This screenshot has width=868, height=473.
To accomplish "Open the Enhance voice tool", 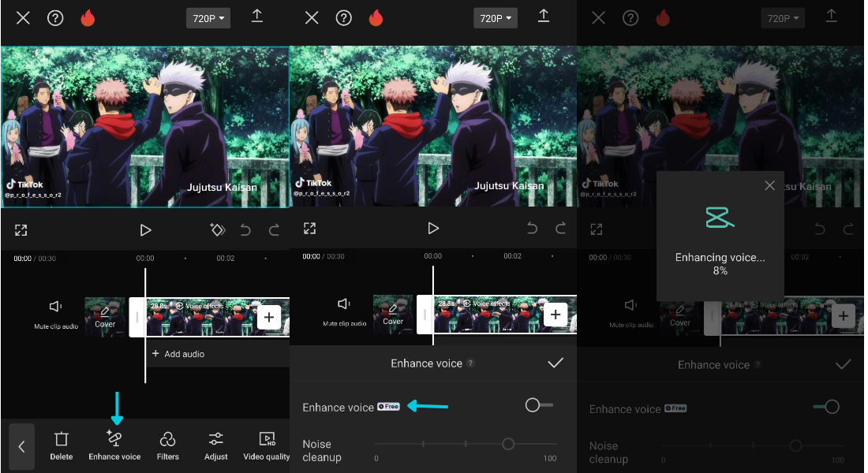I will tap(114, 446).
